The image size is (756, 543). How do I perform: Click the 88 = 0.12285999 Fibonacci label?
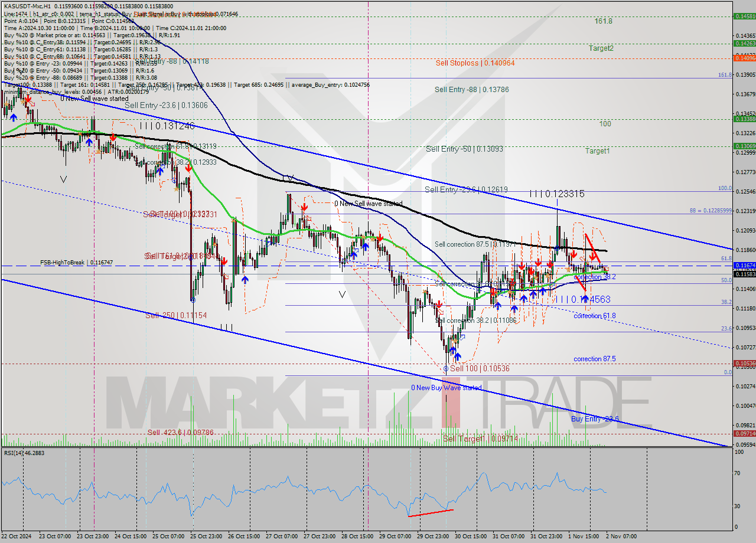[x=711, y=211]
